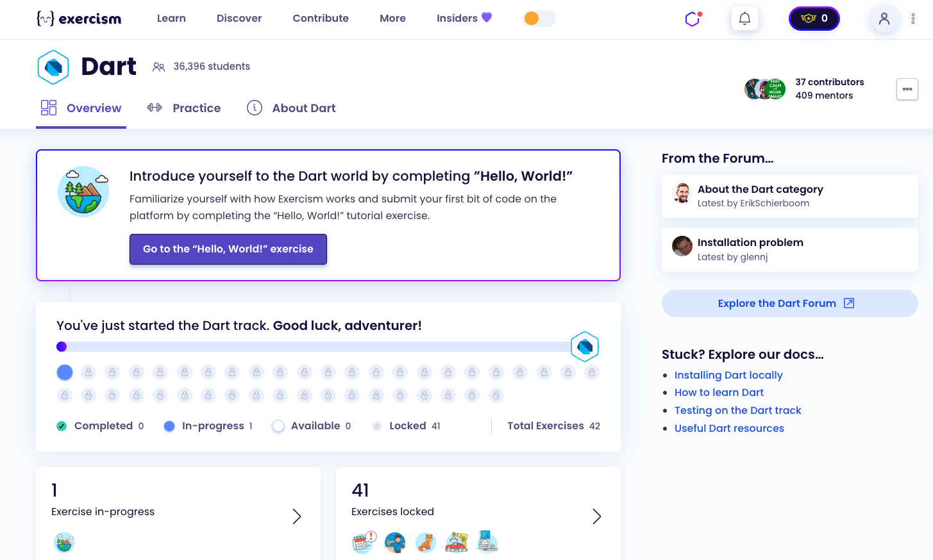Image resolution: width=933 pixels, height=560 pixels.
Task: Open How to learn Dart doc
Action: 719,392
